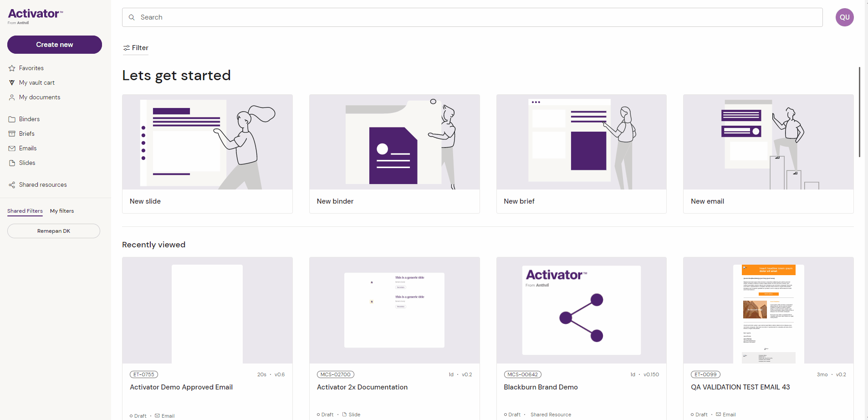The width and height of the screenshot is (868, 420).
Task: Click the QU user avatar
Action: (844, 17)
